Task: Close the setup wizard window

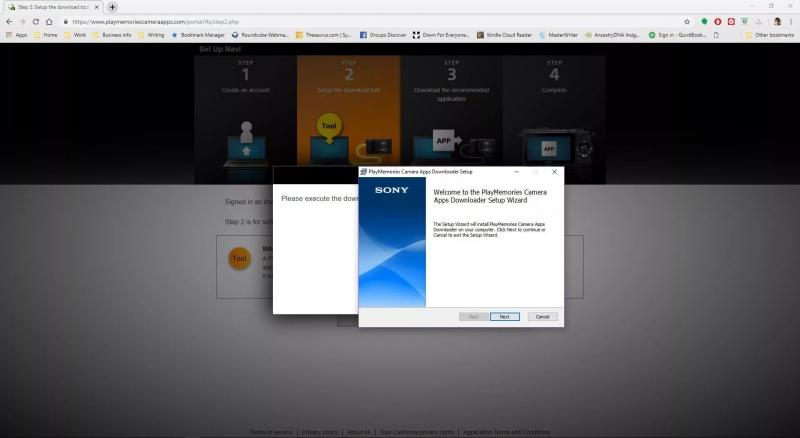Action: [x=554, y=172]
